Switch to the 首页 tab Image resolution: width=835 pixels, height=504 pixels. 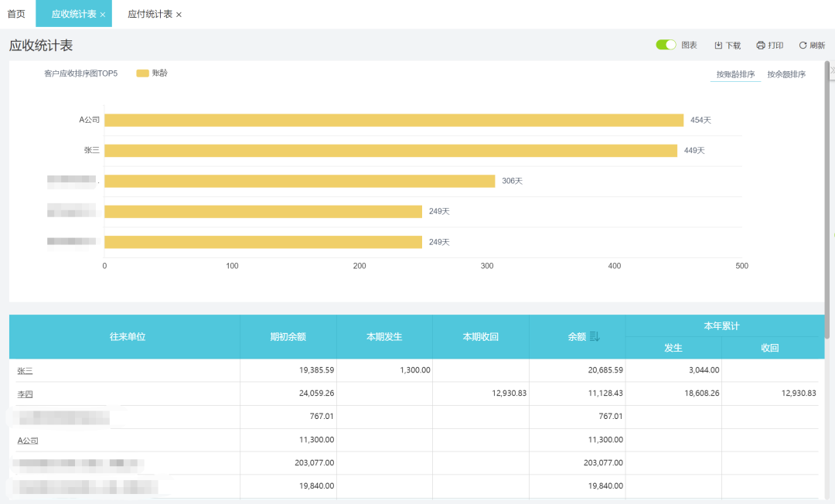point(16,15)
